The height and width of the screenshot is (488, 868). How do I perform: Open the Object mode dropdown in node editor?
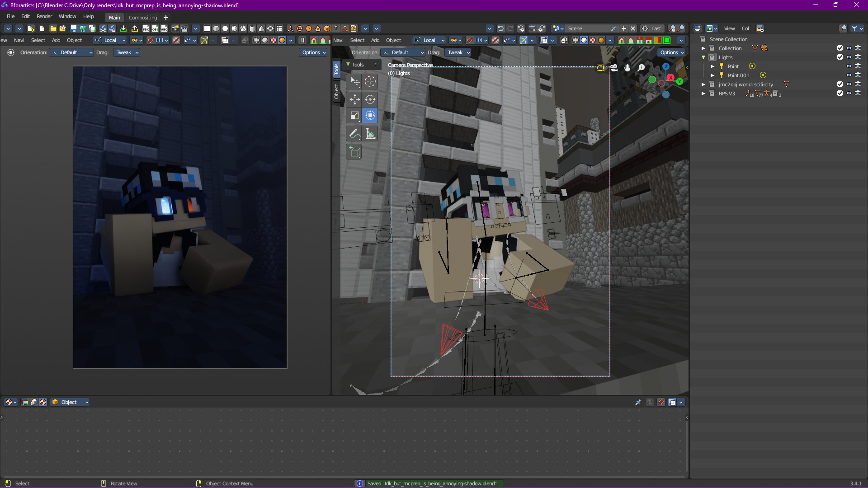(x=70, y=402)
